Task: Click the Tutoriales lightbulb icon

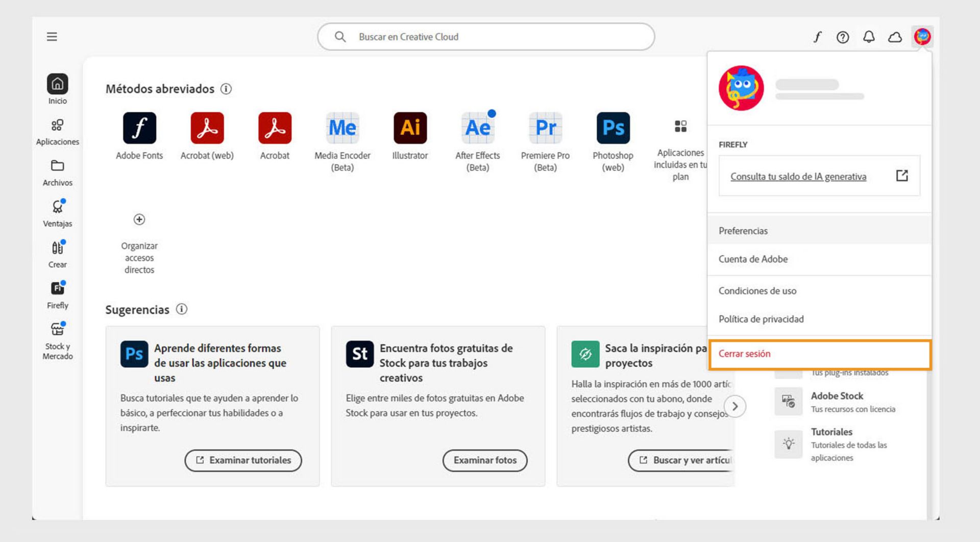Action: point(788,444)
